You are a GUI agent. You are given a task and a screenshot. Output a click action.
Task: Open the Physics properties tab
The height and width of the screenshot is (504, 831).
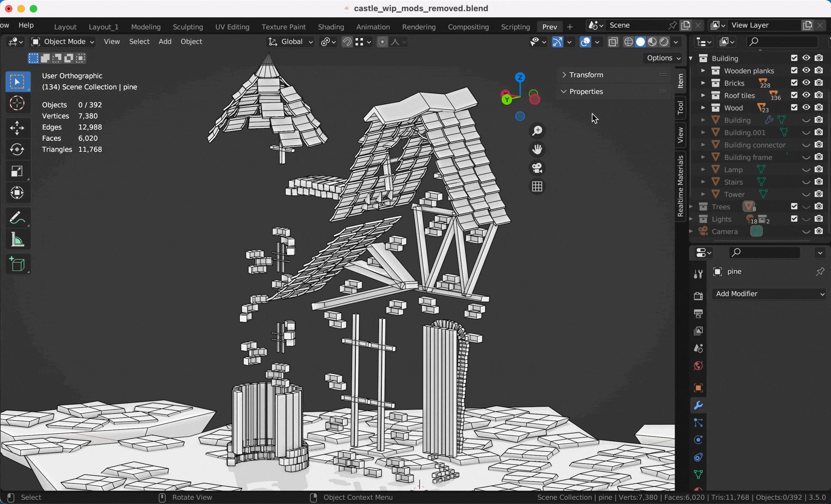698,440
